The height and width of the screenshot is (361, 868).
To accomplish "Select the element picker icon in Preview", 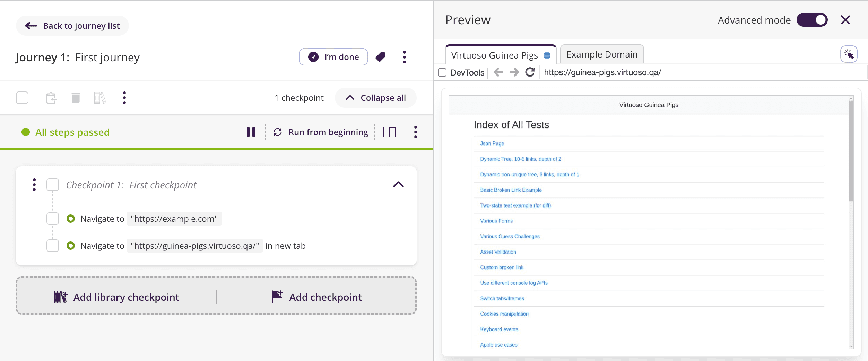I will 849,54.
